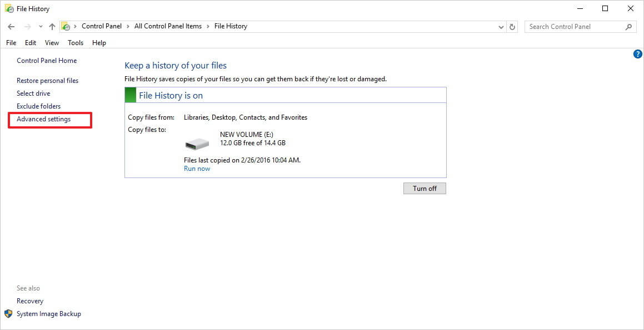Viewport: 644px width, 330px height.
Task: Expand chevron after Control Panel breadcrumb
Action: pos(128,26)
